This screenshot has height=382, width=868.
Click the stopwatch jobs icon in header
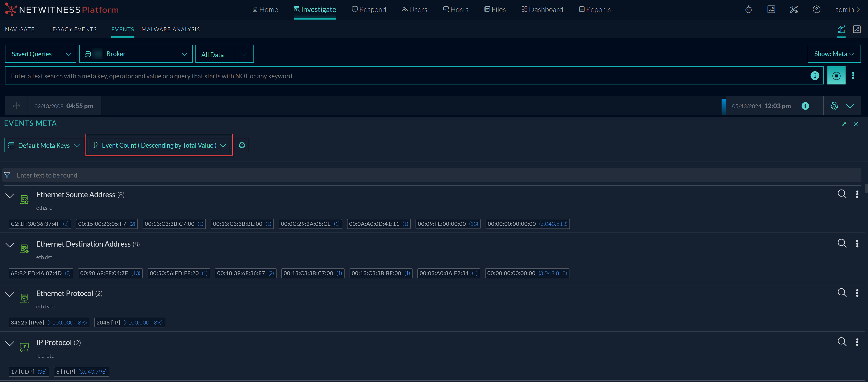pyautogui.click(x=748, y=10)
